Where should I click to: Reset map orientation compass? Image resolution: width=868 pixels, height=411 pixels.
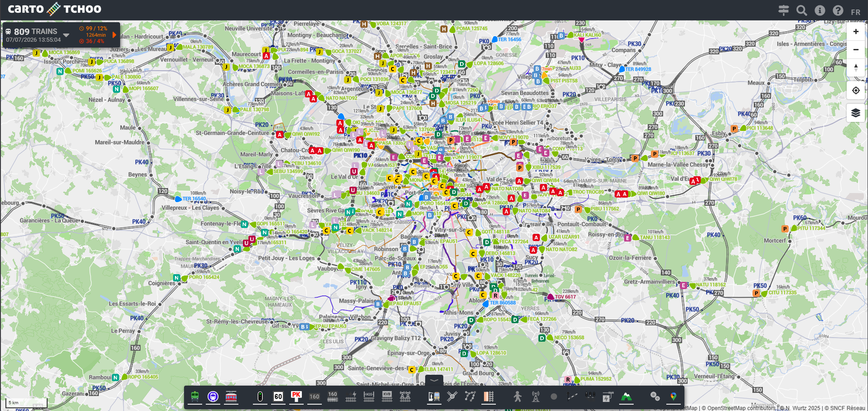pyautogui.click(x=856, y=68)
